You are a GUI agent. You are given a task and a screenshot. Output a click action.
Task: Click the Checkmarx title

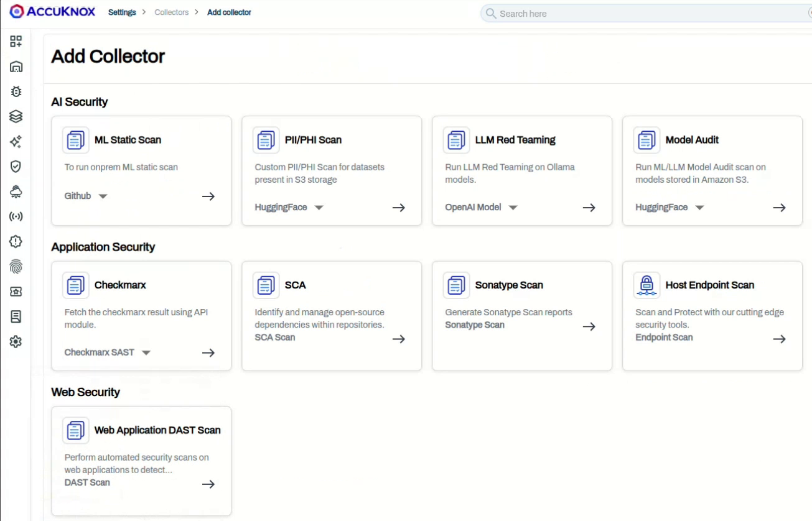coord(120,285)
